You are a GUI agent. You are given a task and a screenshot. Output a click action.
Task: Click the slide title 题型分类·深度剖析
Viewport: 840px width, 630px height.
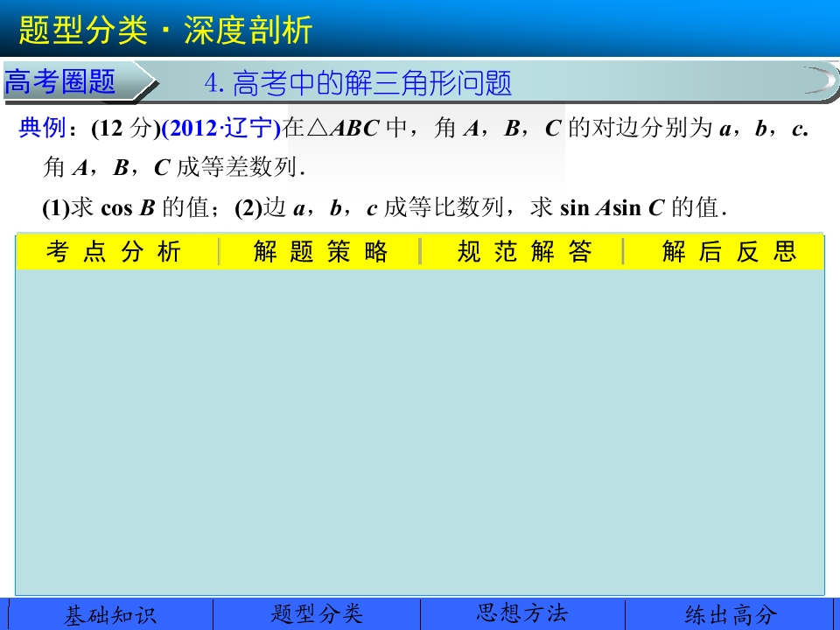(165, 30)
